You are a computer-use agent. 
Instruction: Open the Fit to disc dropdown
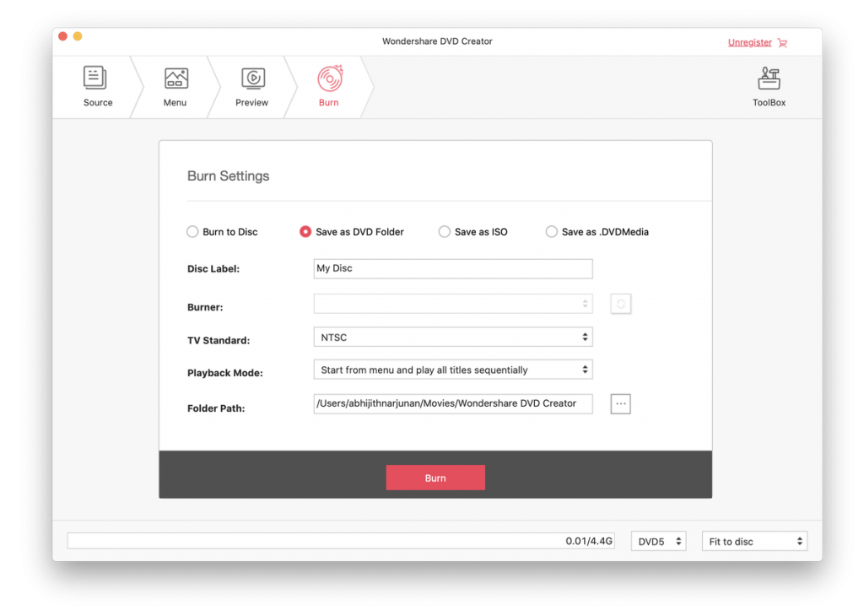coord(754,542)
